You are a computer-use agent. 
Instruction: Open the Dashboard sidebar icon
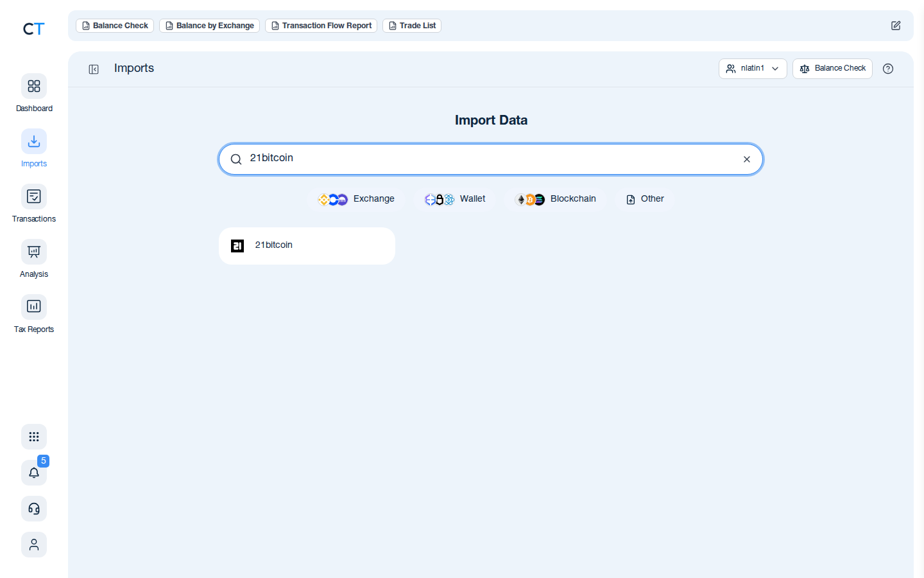[x=34, y=86]
